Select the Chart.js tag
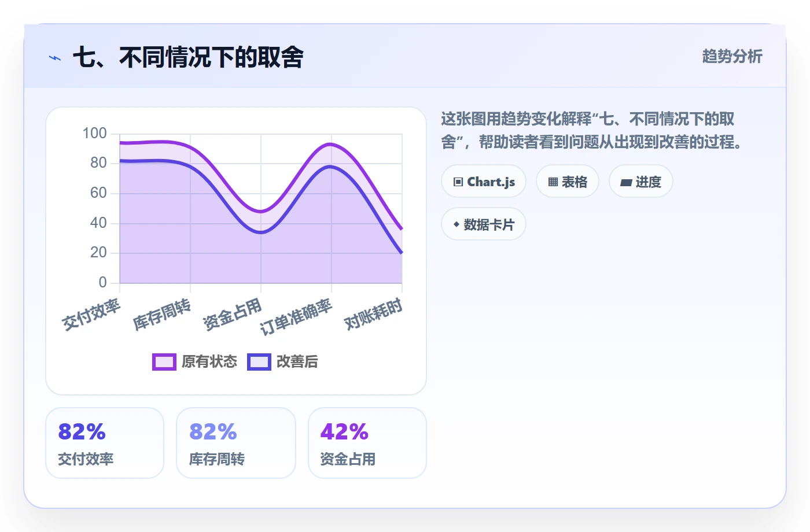810x532 pixels. pos(484,182)
